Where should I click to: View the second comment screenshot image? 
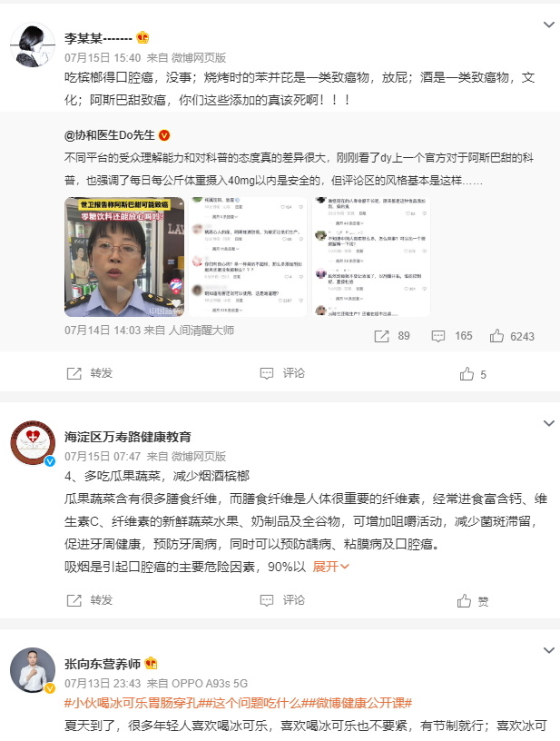(x=248, y=257)
